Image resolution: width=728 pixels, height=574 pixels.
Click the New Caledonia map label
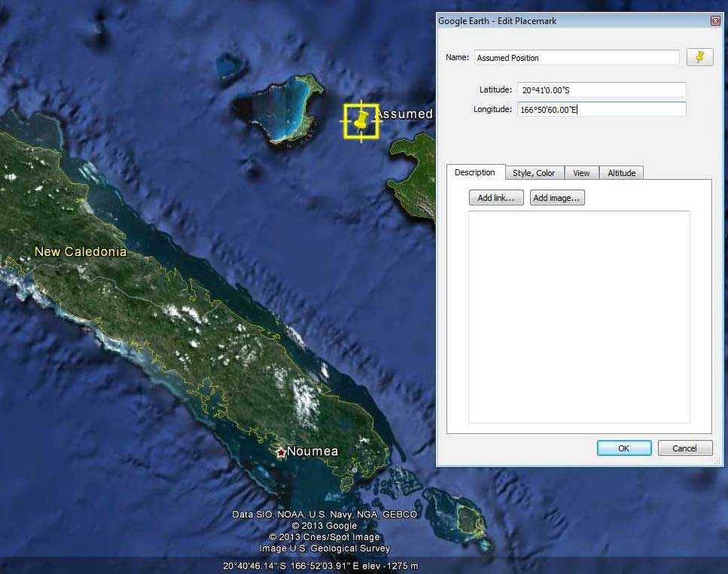coord(81,252)
